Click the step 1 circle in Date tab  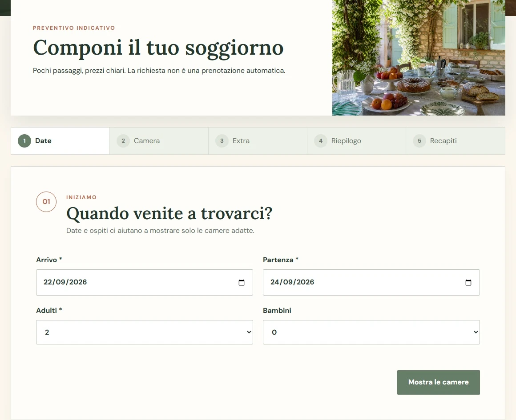click(x=24, y=141)
